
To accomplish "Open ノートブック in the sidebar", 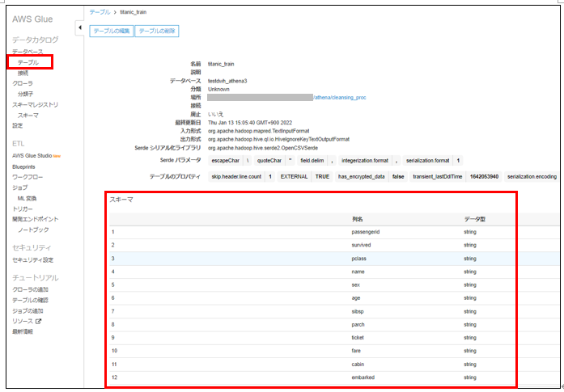I will point(33,230).
